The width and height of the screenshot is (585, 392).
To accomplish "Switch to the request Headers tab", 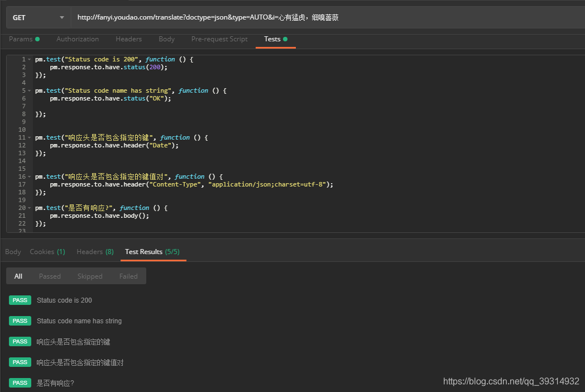I will pos(129,39).
